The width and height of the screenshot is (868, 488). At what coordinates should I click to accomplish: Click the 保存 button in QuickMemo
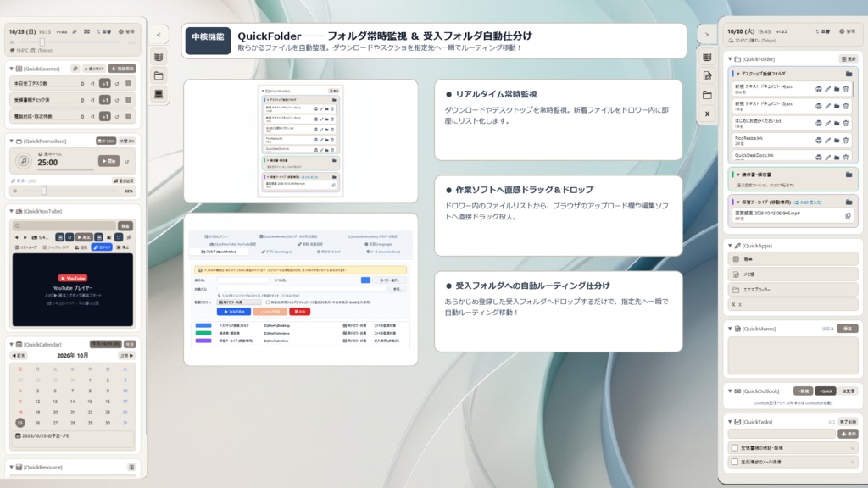pyautogui.click(x=848, y=329)
